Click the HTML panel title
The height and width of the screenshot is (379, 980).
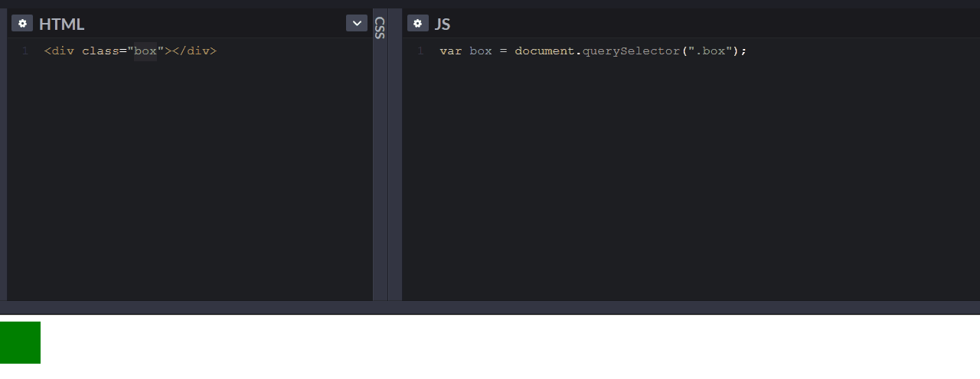pyautogui.click(x=61, y=24)
